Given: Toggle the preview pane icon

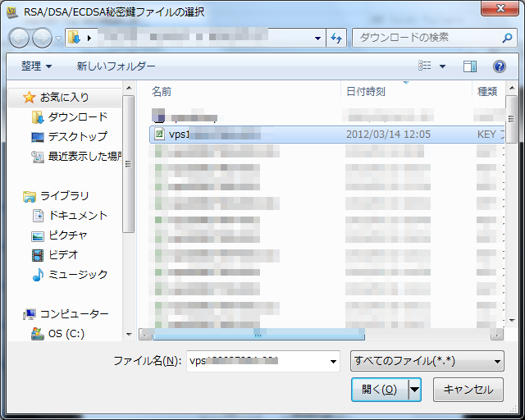Looking at the screenshot, I should click(470, 66).
